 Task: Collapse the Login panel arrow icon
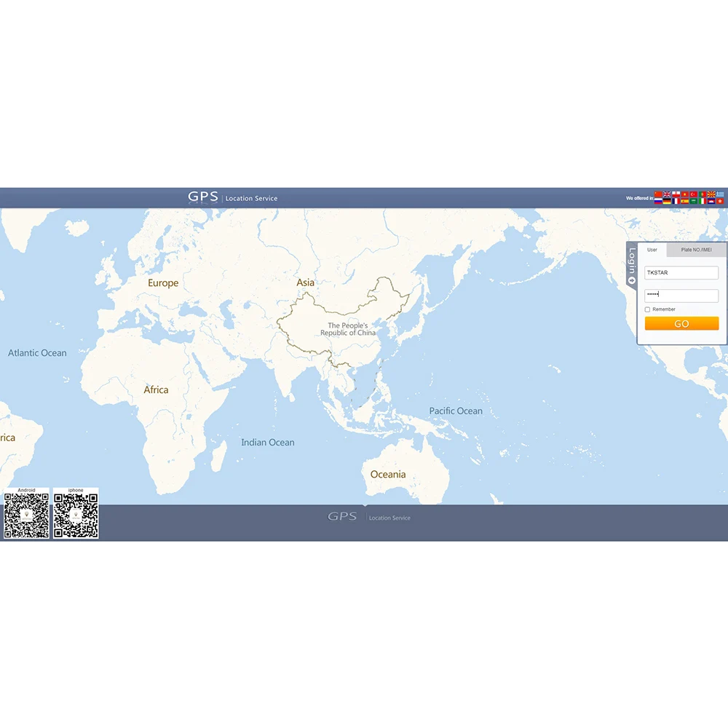click(x=631, y=280)
